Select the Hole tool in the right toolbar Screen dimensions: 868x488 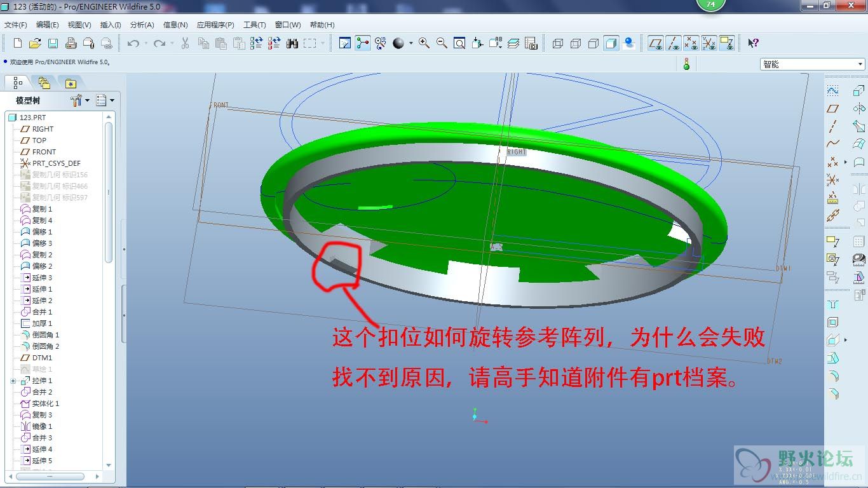coord(832,305)
